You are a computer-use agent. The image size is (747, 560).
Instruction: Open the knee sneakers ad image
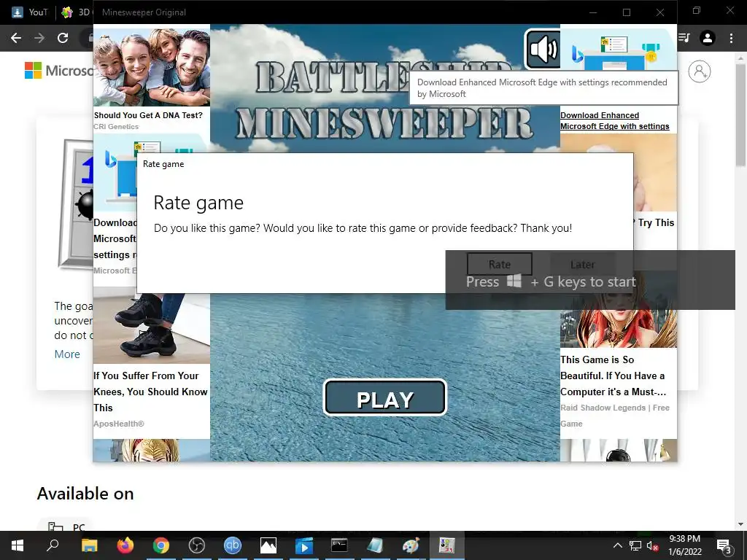click(152, 329)
